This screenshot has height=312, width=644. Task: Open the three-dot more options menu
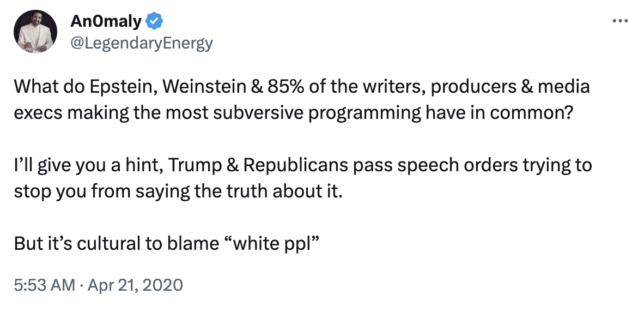pyautogui.click(x=620, y=21)
